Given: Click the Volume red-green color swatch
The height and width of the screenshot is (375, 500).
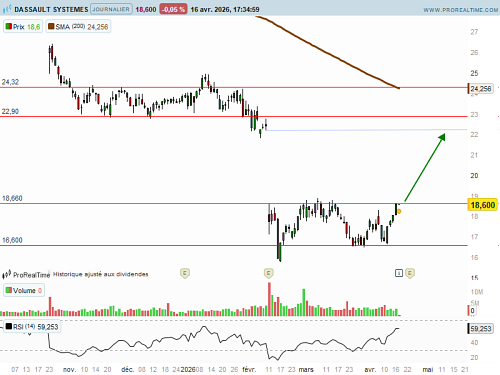Looking at the screenshot, I should click(x=9, y=290).
